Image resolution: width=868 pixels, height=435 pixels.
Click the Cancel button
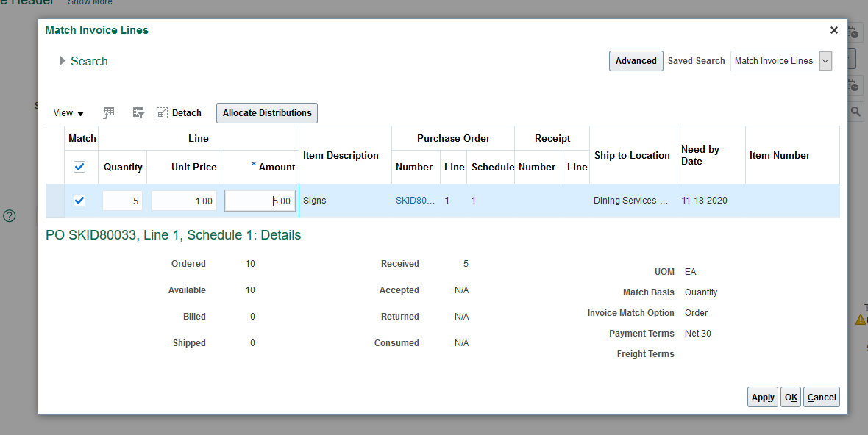pos(822,397)
